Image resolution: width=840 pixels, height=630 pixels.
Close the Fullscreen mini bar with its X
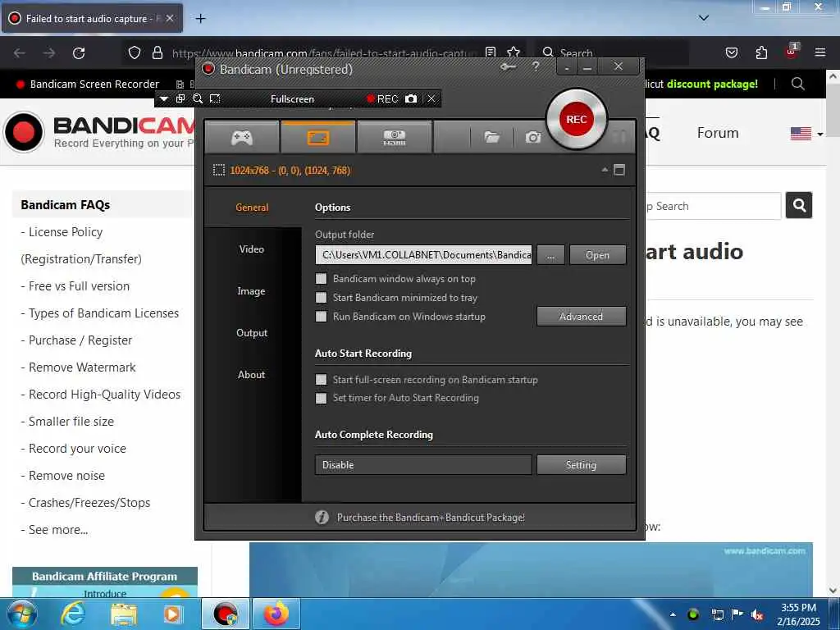[431, 98]
